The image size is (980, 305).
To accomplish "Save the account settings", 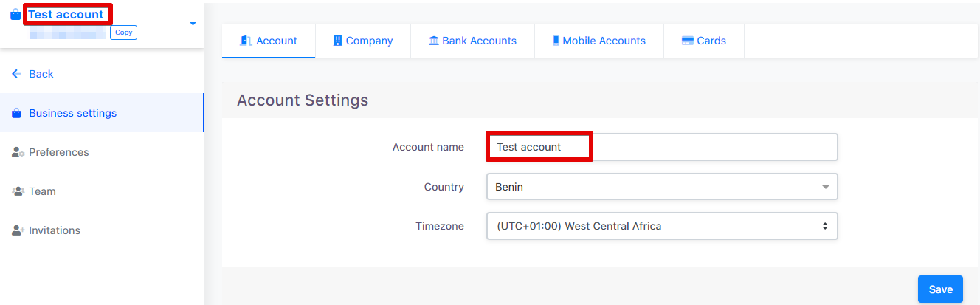I will coord(940,289).
